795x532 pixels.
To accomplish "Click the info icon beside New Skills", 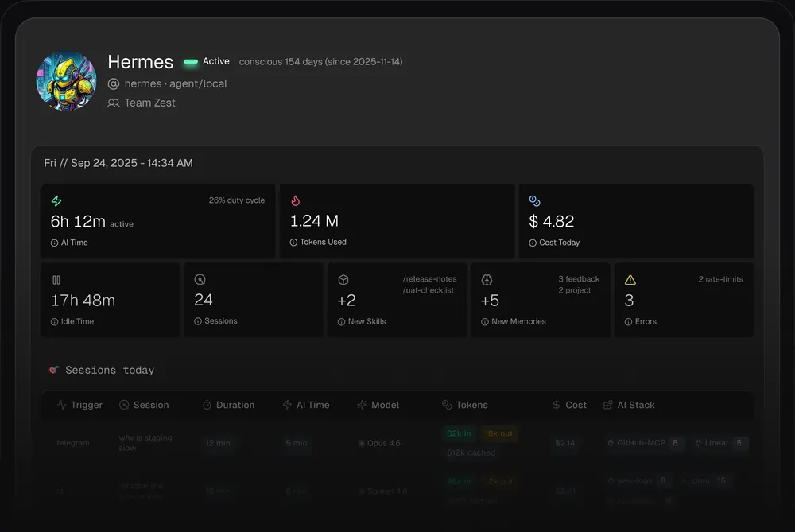I will [341, 322].
